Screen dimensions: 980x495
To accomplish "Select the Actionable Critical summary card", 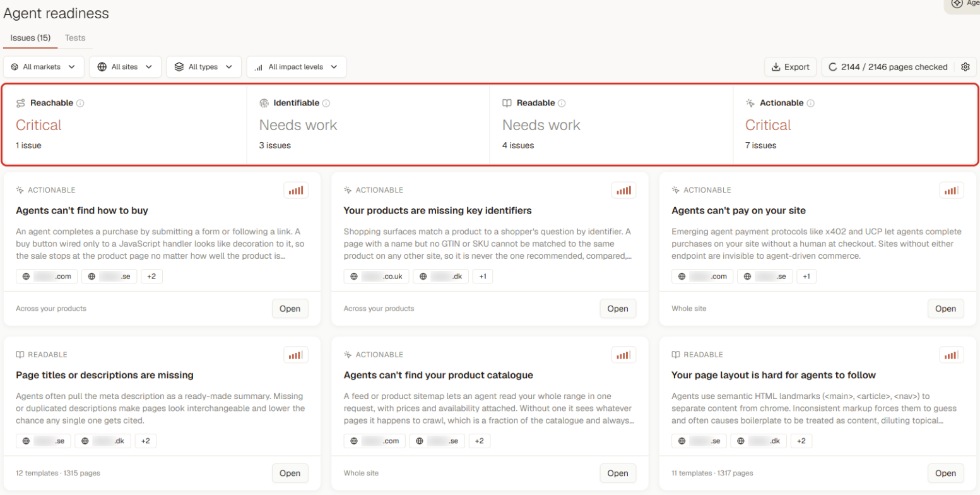I will click(855, 124).
